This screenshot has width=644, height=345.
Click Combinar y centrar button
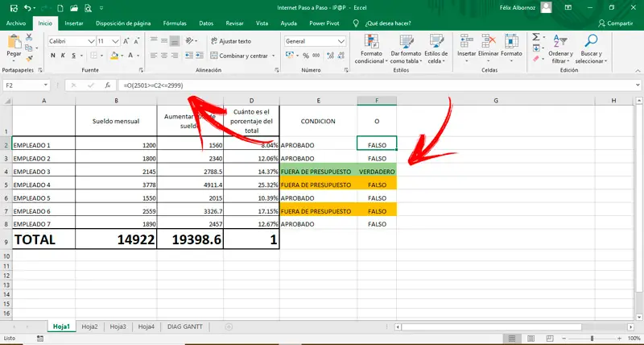[242, 56]
